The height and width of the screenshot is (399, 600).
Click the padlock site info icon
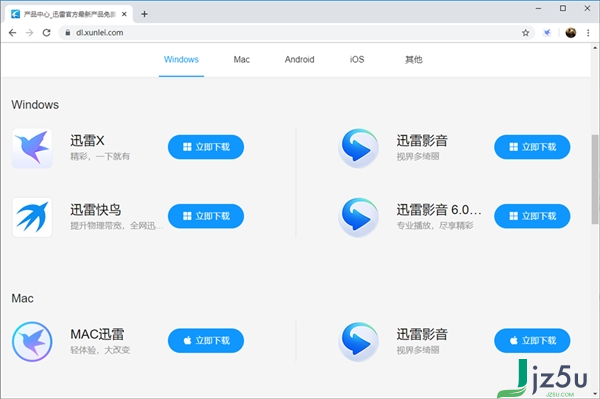click(x=68, y=33)
